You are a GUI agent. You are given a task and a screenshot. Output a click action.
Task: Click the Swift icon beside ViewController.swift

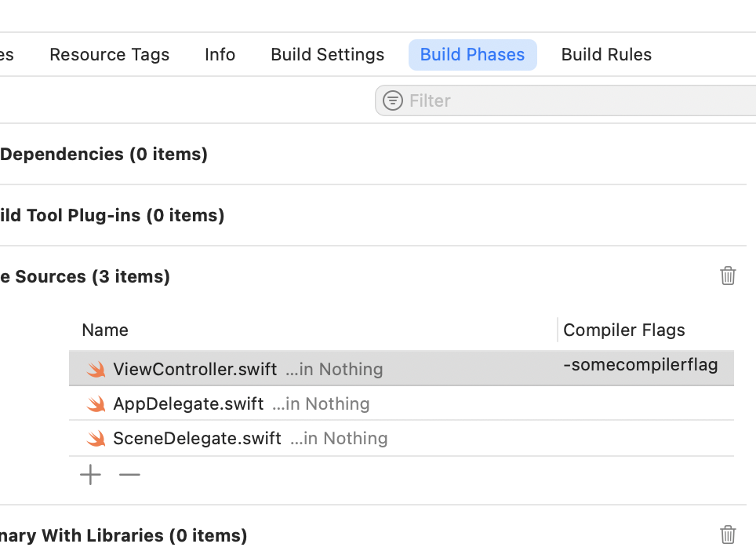pos(96,369)
